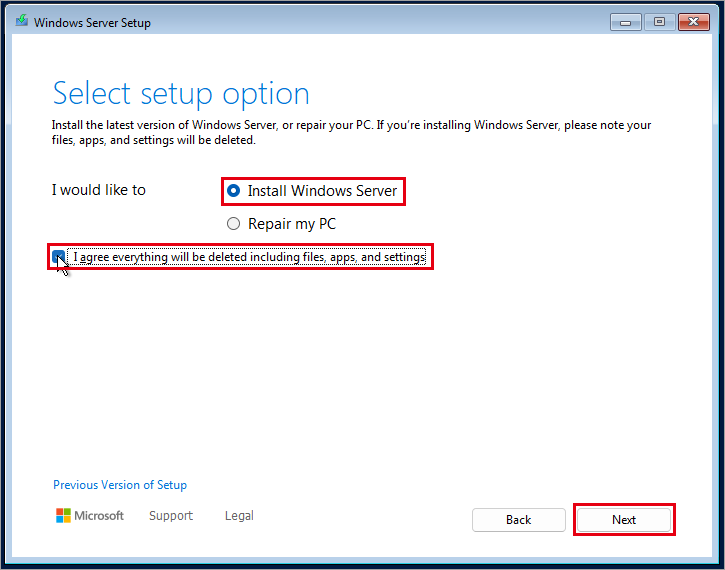Click the Windows Server Setup title bar icon

click(x=21, y=21)
